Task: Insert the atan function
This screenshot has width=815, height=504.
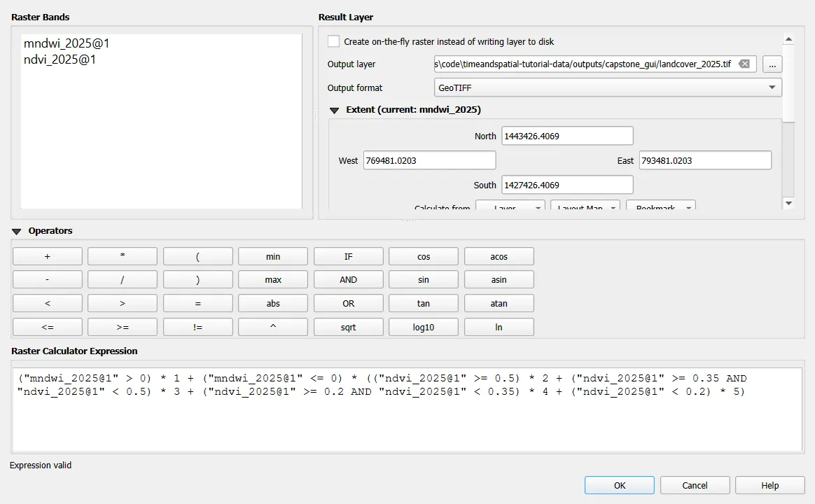Action: [499, 303]
